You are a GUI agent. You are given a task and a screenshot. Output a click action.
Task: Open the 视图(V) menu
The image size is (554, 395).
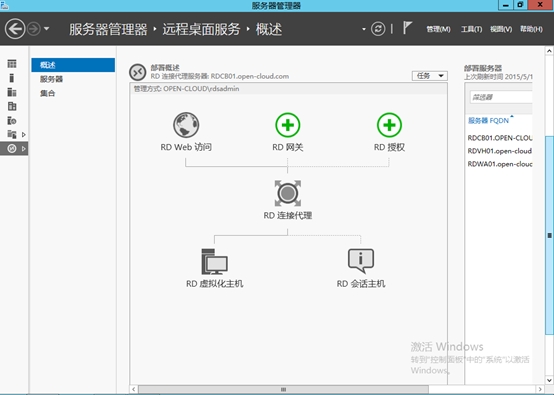point(501,29)
